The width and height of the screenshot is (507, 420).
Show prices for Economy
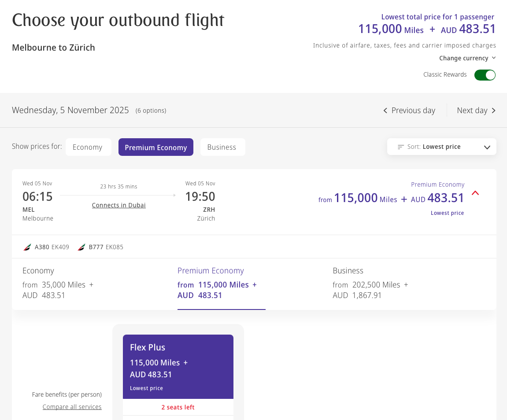click(88, 147)
